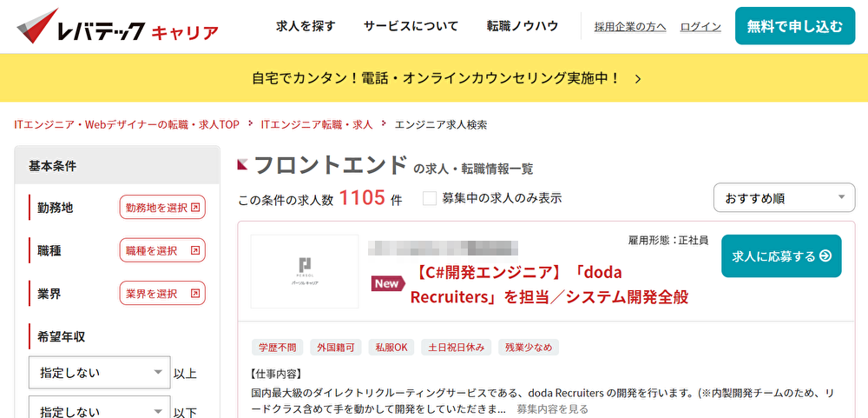The image size is (868, 418).
Task: Click the ログイン link
Action: (700, 27)
